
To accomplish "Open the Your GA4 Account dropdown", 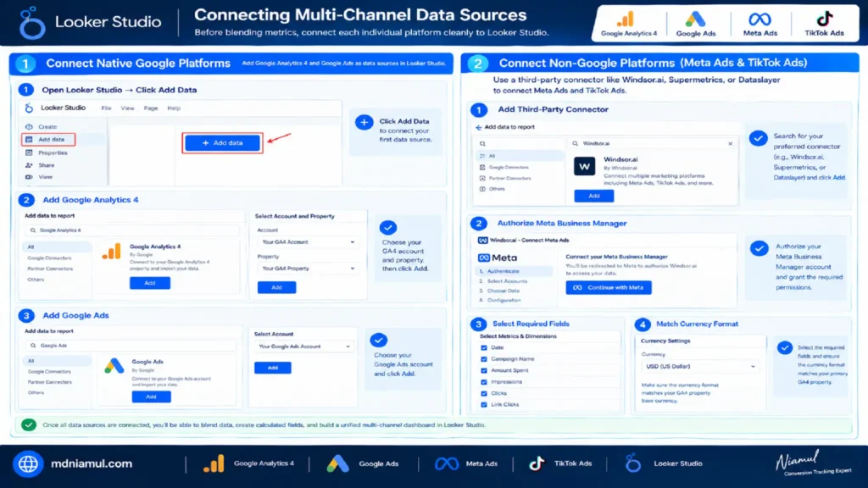I will (x=307, y=242).
